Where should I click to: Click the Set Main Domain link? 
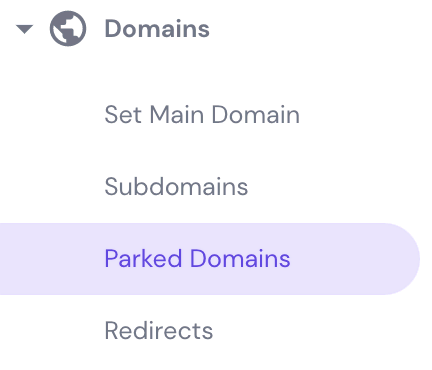pyautogui.click(x=202, y=115)
